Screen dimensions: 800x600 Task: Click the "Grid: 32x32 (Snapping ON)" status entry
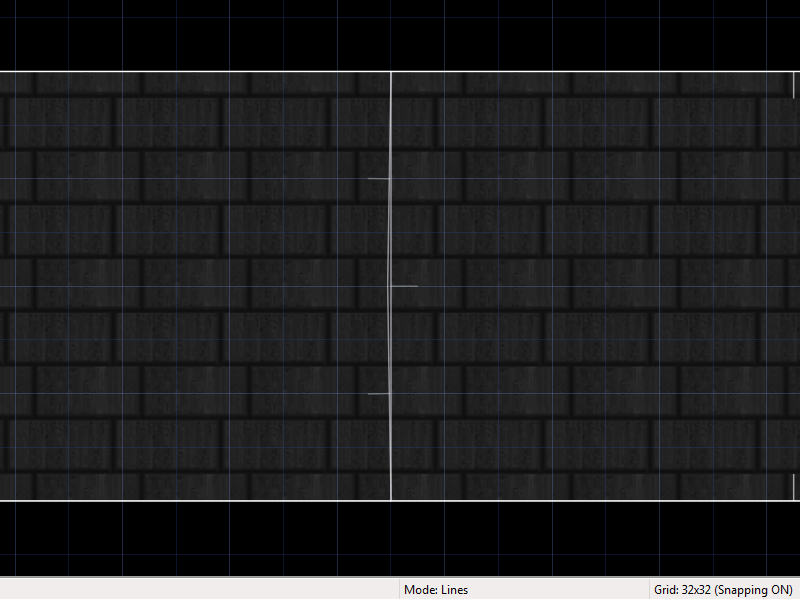click(723, 590)
